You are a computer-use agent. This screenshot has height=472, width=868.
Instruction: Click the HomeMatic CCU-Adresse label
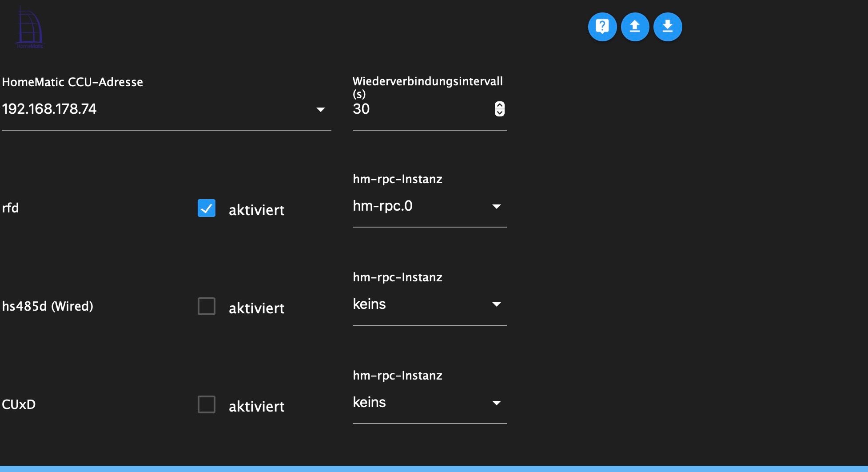72,82
